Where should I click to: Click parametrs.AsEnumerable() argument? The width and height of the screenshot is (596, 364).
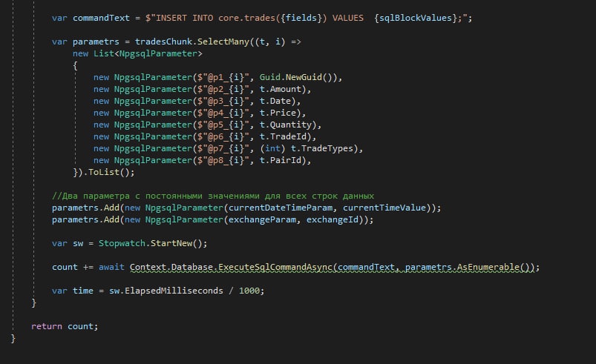pyautogui.click(x=467, y=267)
